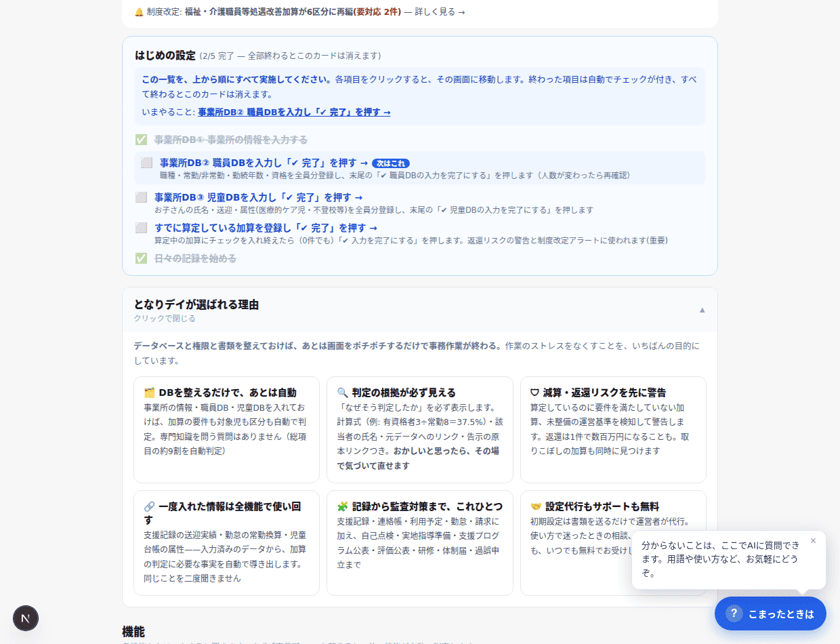Click the bell icon beside 制度改定 notice
Image resolution: width=840 pixels, height=644 pixels.
139,12
